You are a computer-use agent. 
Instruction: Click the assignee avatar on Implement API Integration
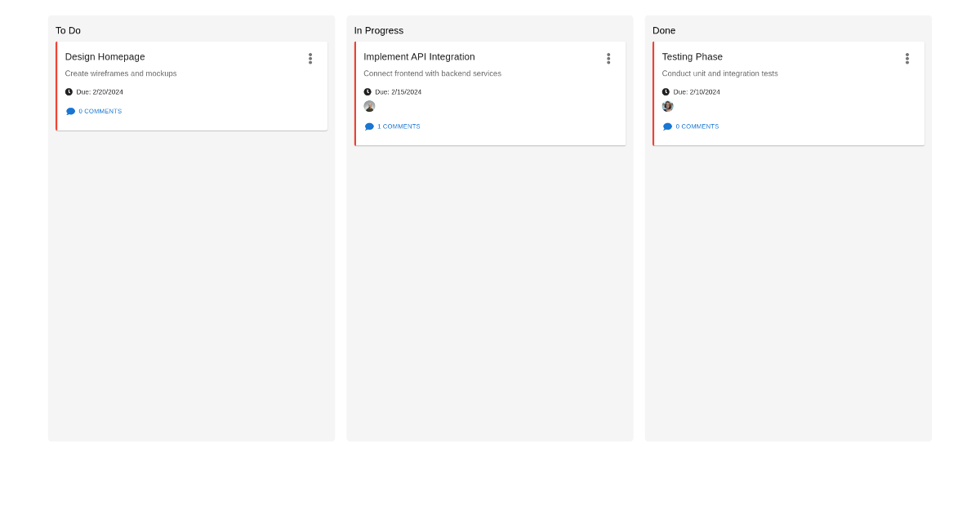[369, 106]
